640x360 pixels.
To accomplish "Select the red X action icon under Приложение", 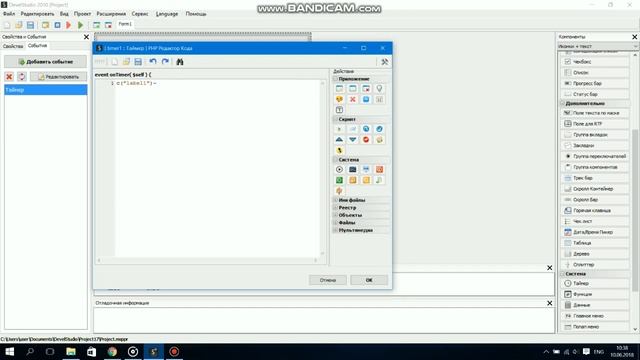I will 353,99.
